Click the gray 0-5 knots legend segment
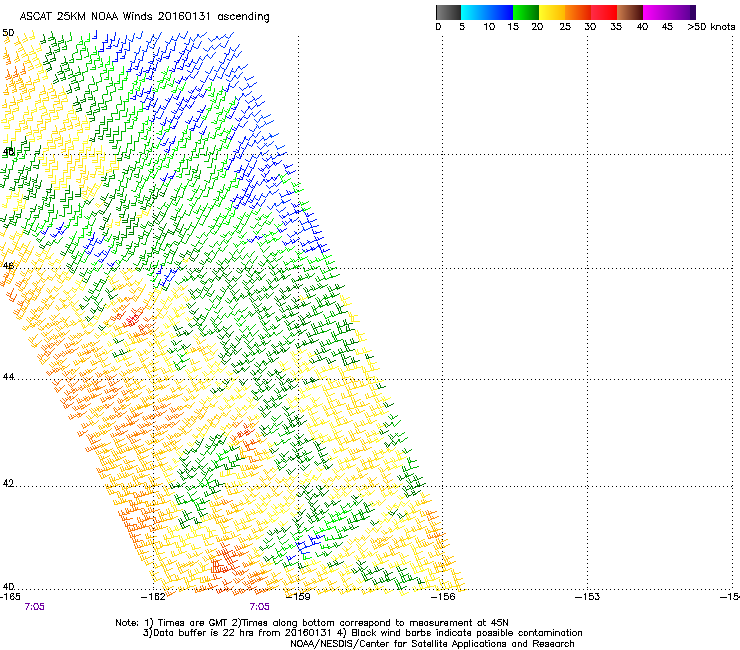 448,12
